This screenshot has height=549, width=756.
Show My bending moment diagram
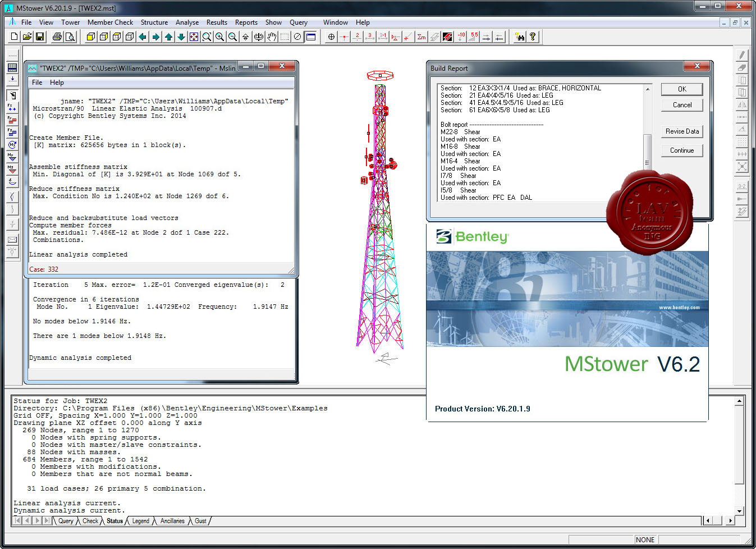tap(12, 157)
